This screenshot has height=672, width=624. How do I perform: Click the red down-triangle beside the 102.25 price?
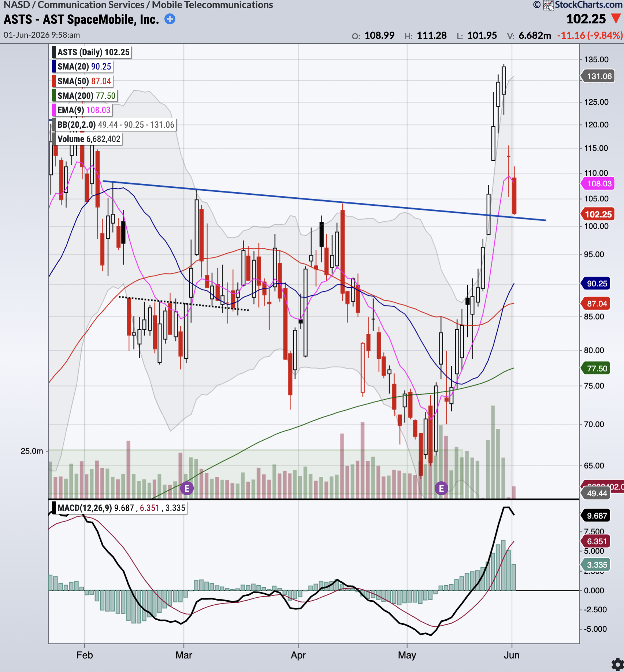point(616,18)
